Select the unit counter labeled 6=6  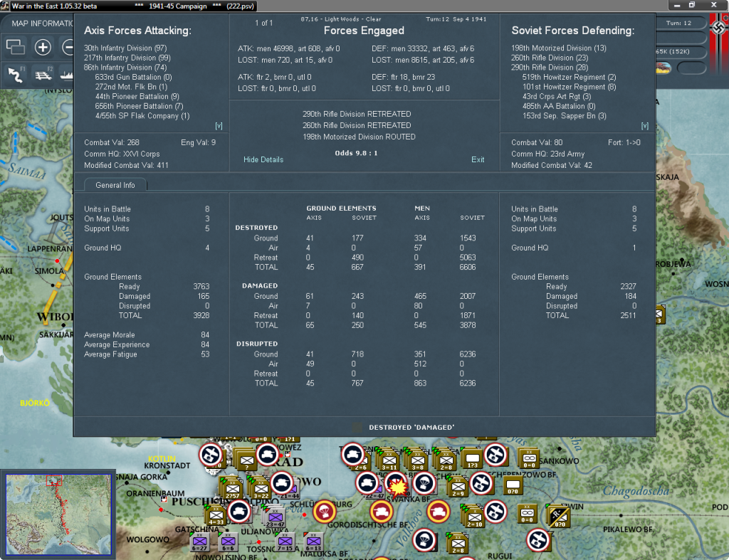(228, 542)
